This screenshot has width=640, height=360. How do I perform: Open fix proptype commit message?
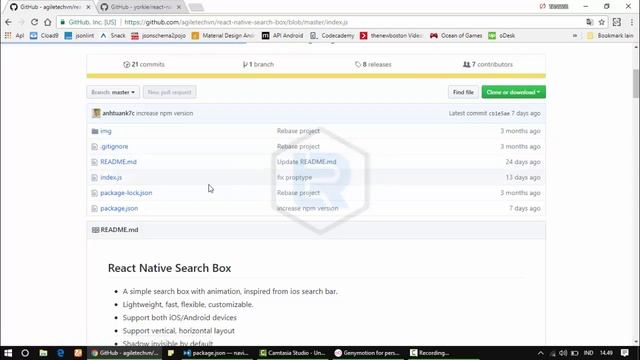click(294, 177)
